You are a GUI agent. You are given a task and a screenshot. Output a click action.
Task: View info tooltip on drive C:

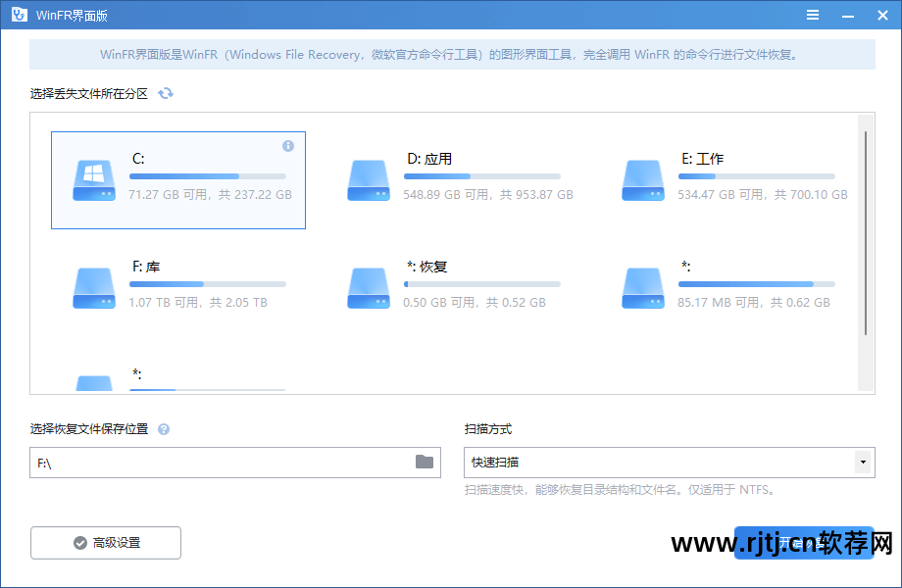pos(287,146)
